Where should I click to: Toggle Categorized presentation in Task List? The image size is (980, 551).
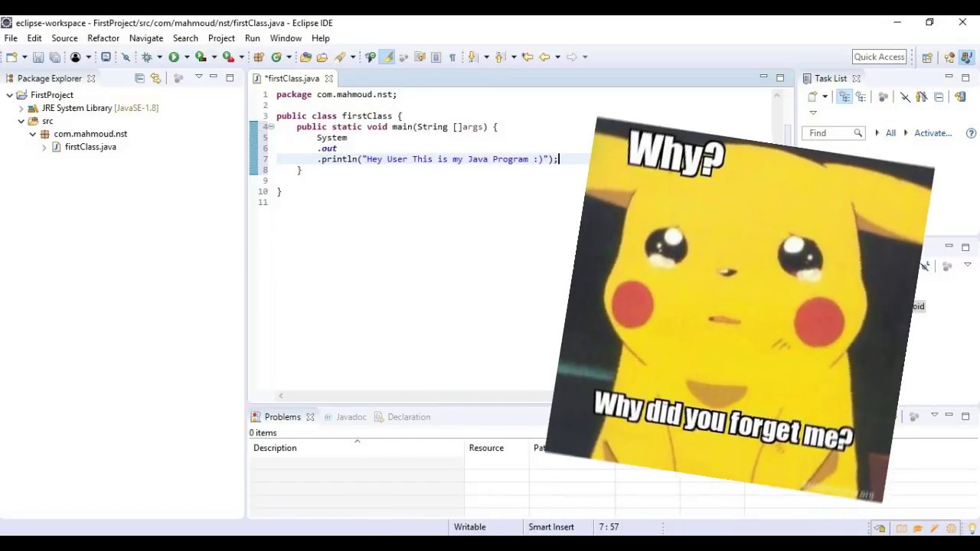844,96
